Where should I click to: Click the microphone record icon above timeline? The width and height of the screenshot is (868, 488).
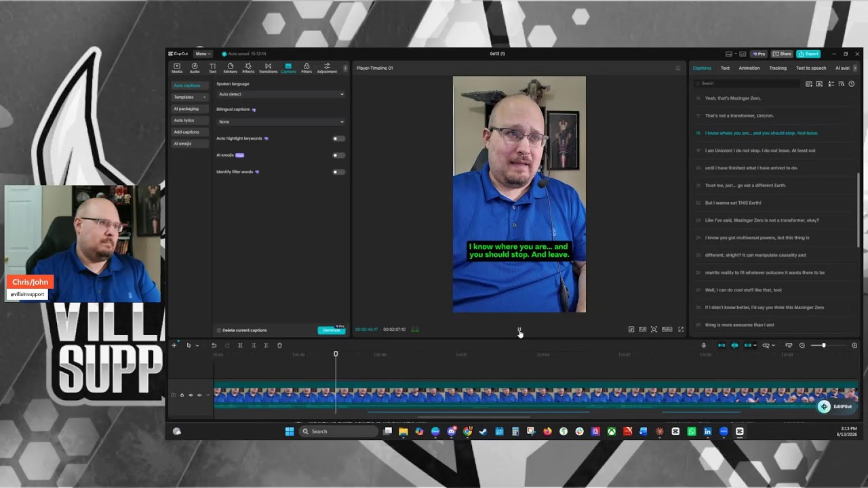pos(703,345)
